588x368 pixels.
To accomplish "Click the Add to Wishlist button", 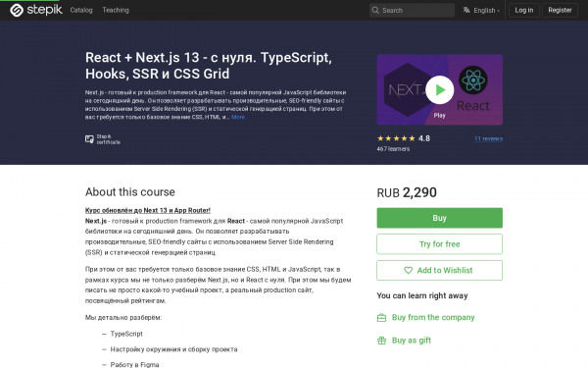I will [x=439, y=271].
